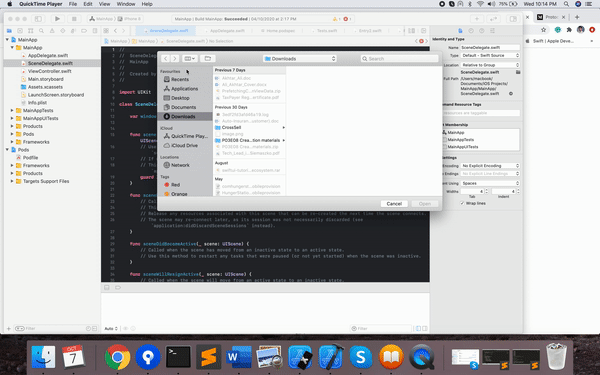Select AppDelegate.swift in navigator

point(48,55)
